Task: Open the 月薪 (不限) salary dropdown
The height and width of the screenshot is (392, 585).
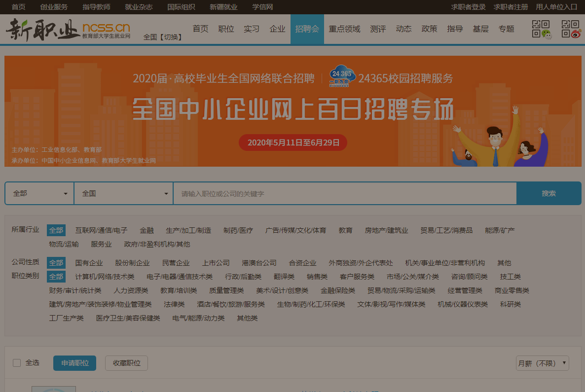Action: (x=542, y=363)
